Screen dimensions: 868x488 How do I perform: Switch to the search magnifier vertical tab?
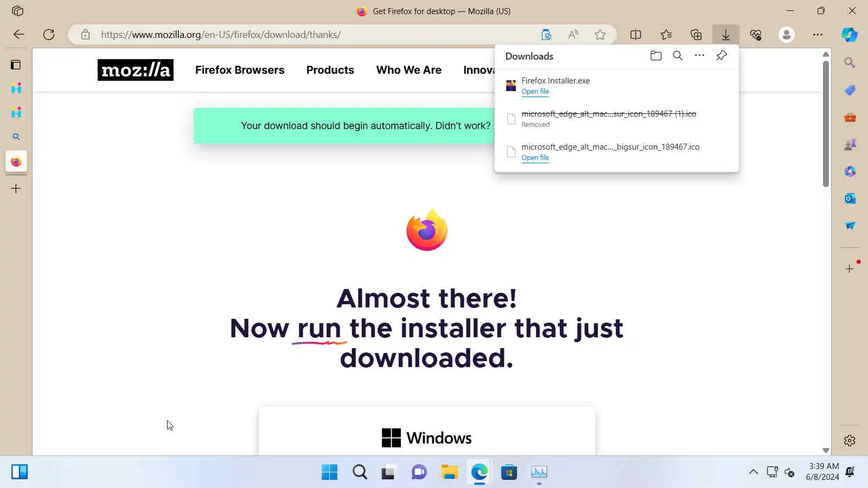point(16,137)
